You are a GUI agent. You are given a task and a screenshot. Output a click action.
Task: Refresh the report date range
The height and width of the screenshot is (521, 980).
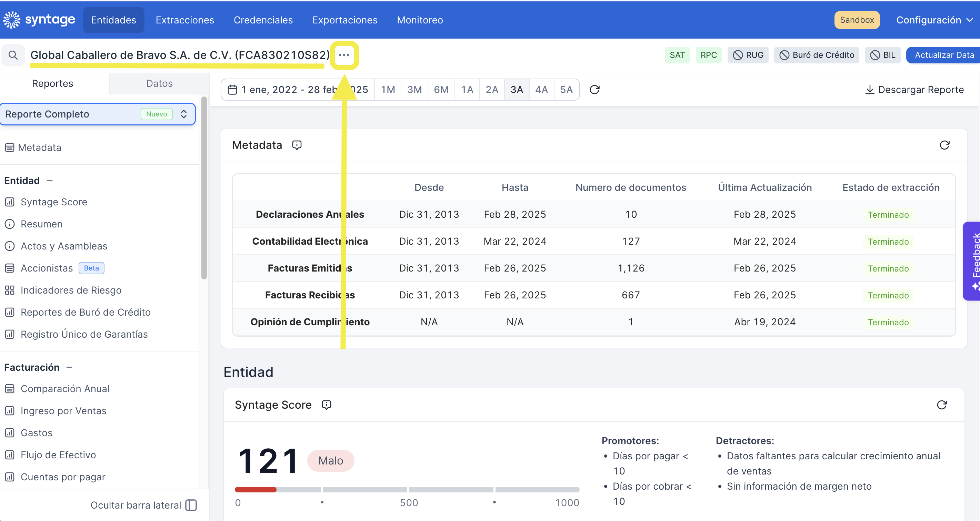pyautogui.click(x=594, y=90)
